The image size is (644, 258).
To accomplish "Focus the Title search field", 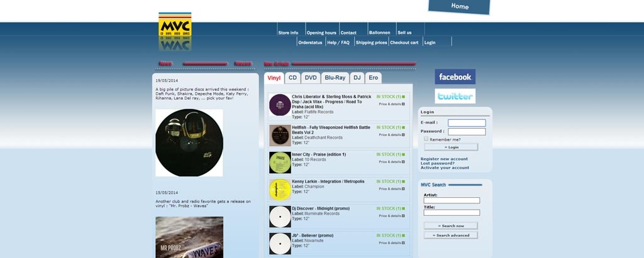I will 452,212.
